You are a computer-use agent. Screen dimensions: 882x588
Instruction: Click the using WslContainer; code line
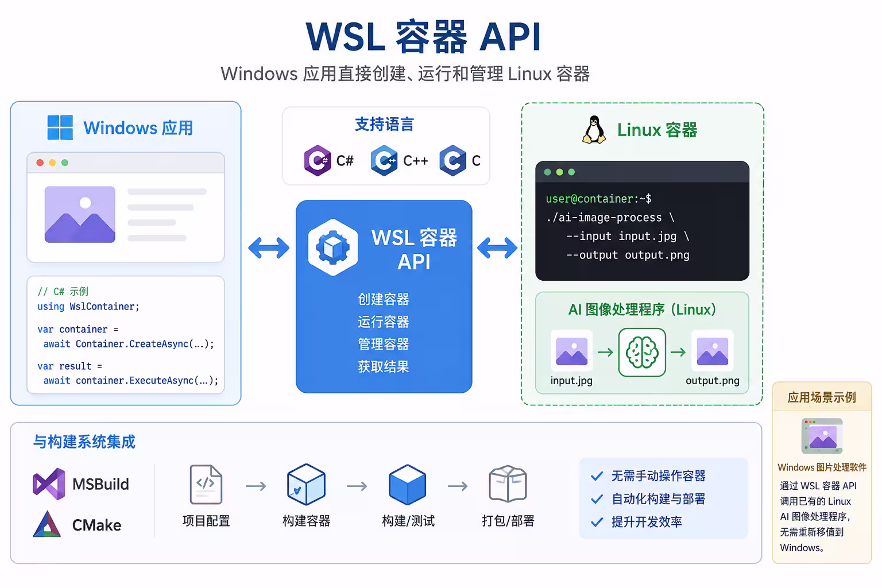[88, 307]
